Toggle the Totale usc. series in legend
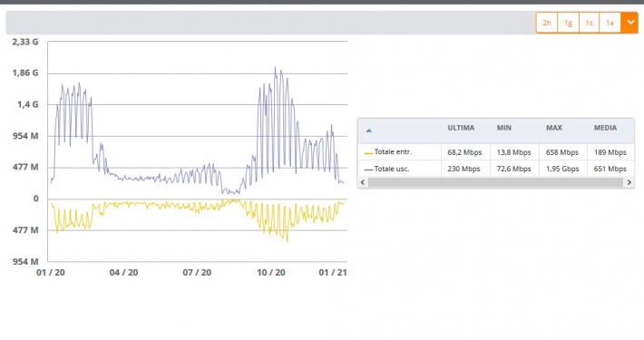644x340 pixels. [392, 169]
